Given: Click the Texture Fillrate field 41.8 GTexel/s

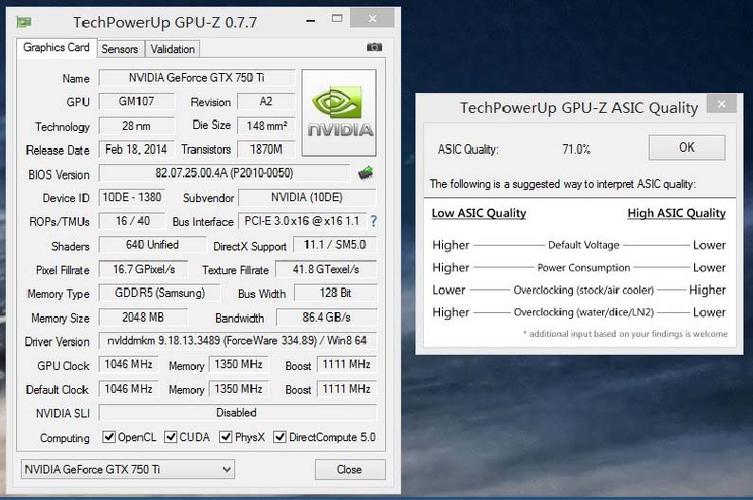Looking at the screenshot, I should click(326, 269).
